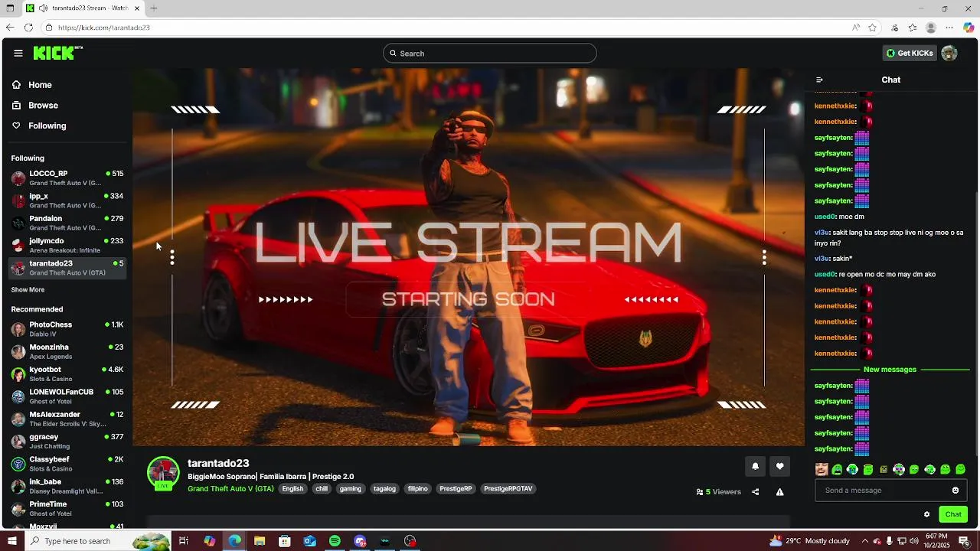This screenshot has width=980, height=551.
Task: Click Get KICKs button
Action: click(910, 54)
